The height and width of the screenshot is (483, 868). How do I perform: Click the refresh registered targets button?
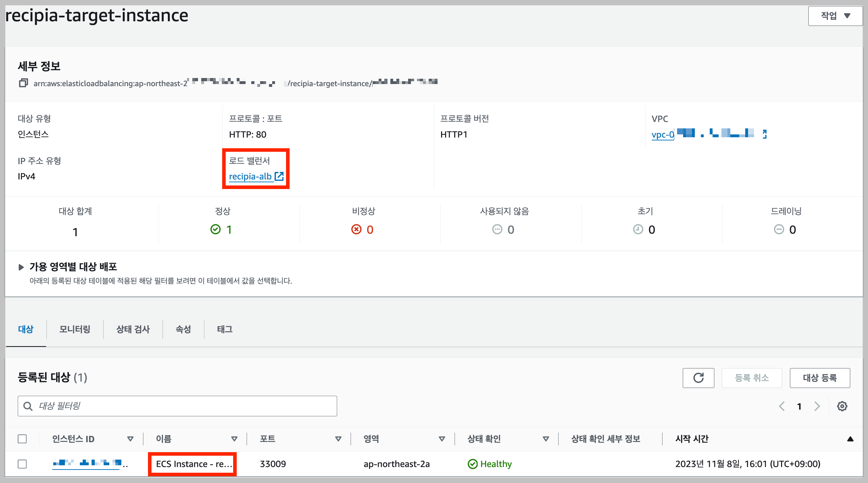[698, 378]
